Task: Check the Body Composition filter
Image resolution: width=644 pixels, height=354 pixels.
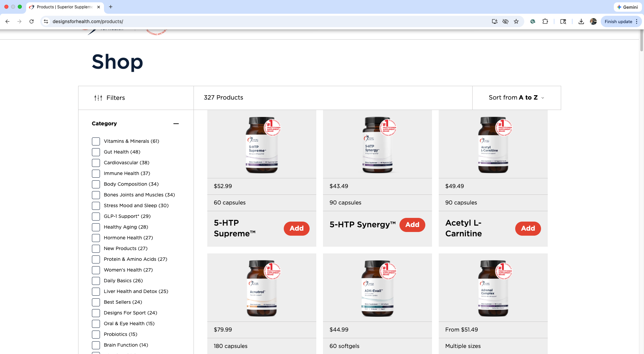Action: (96, 184)
